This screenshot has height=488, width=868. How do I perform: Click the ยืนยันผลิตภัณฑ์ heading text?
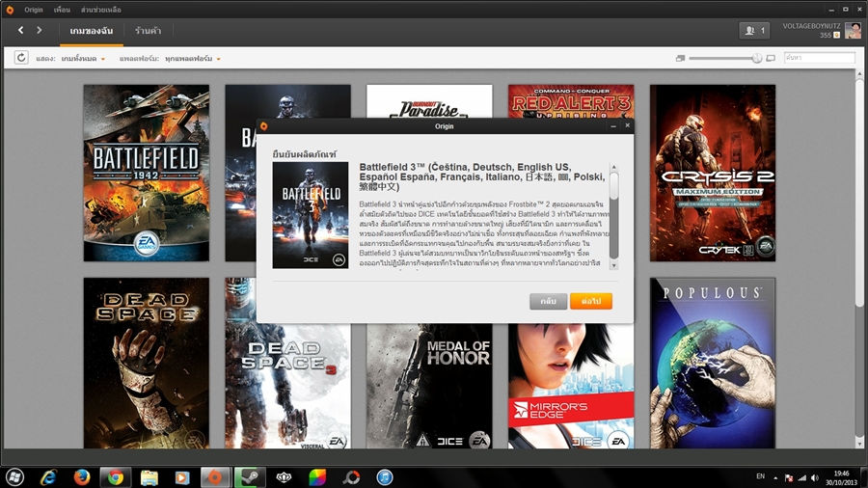[x=305, y=153]
